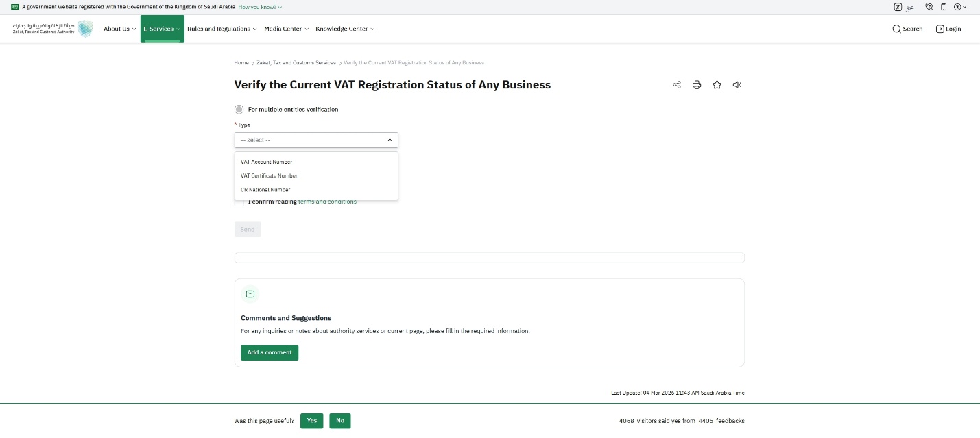Add page to favorites with star icon
Viewport: 980px width, 438px height.
coord(717,85)
